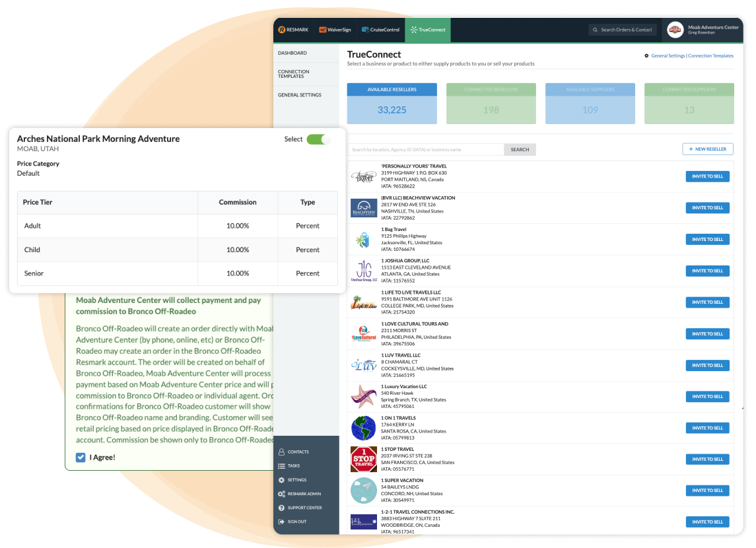Viewport: 756px width, 548px height.
Task: Click the Commission column header
Action: [238, 203]
